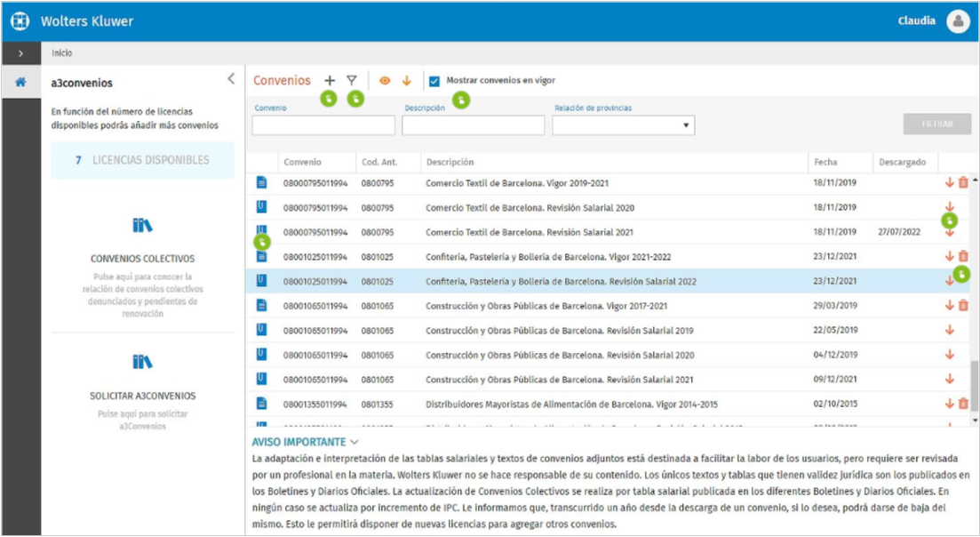
Task: Download Distribuidores Mayoristas de Alimentación Vigor 2014-2015
Action: click(950, 404)
